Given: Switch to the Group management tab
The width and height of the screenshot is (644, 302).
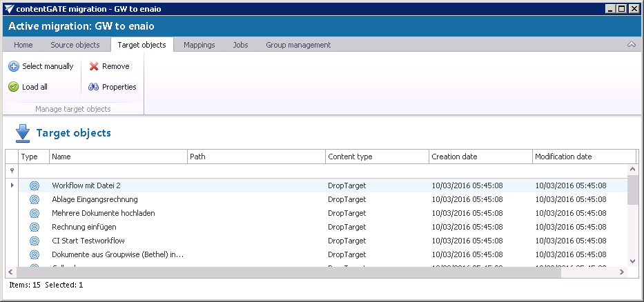Looking at the screenshot, I should coord(298,45).
